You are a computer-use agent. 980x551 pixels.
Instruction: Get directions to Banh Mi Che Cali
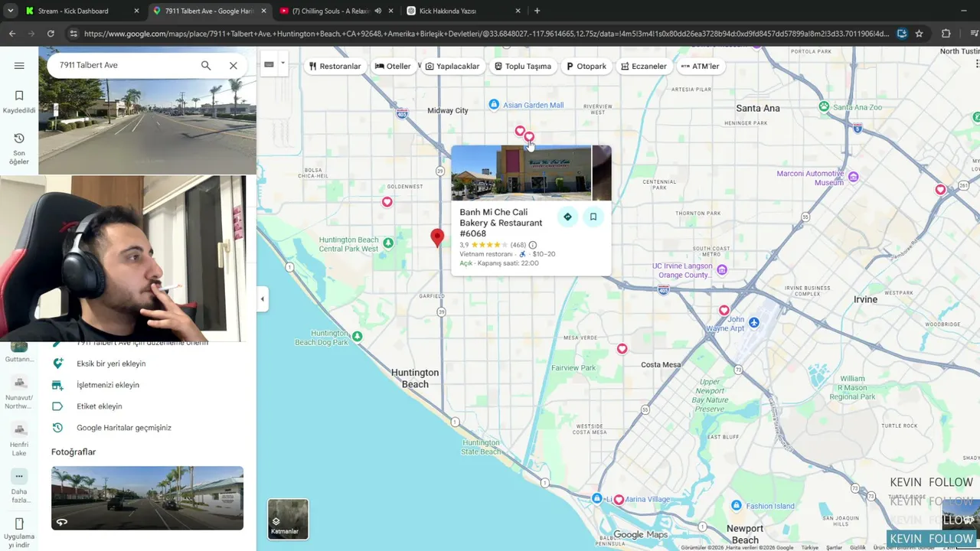pos(567,217)
